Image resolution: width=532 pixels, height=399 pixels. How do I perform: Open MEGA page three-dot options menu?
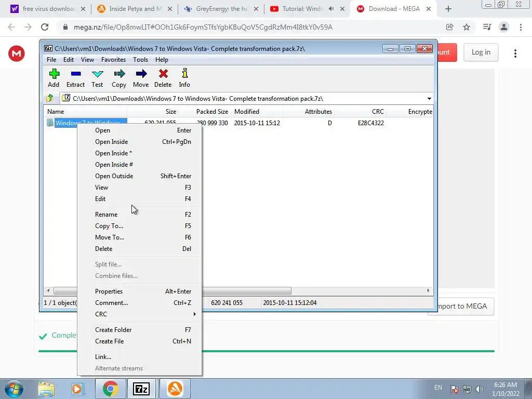(x=515, y=54)
